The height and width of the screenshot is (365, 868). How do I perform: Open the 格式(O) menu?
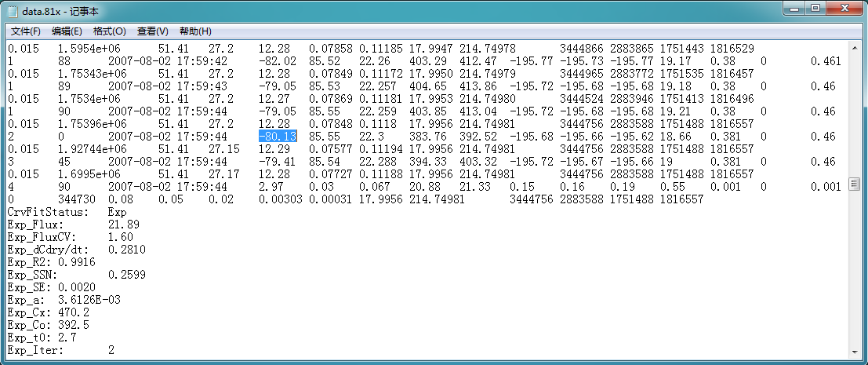point(109,31)
